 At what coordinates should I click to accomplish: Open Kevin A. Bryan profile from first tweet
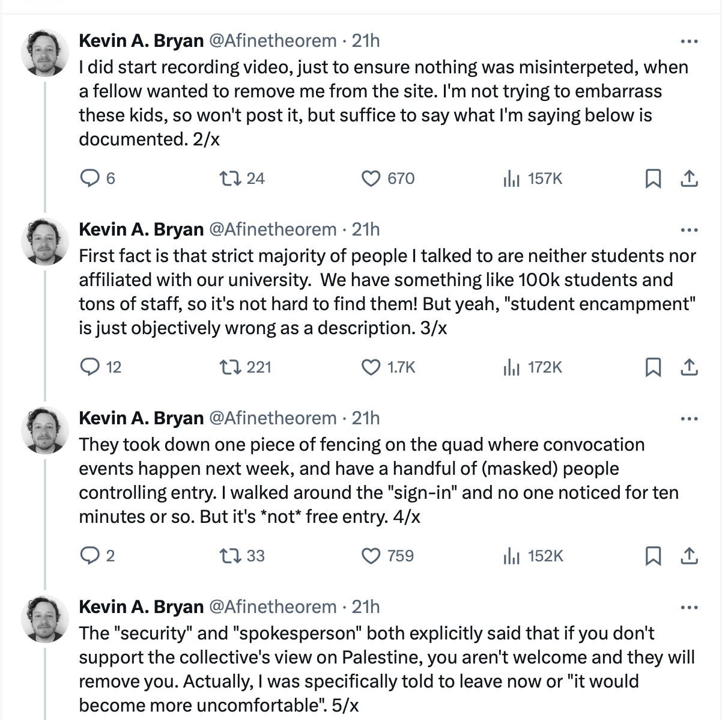[x=141, y=41]
